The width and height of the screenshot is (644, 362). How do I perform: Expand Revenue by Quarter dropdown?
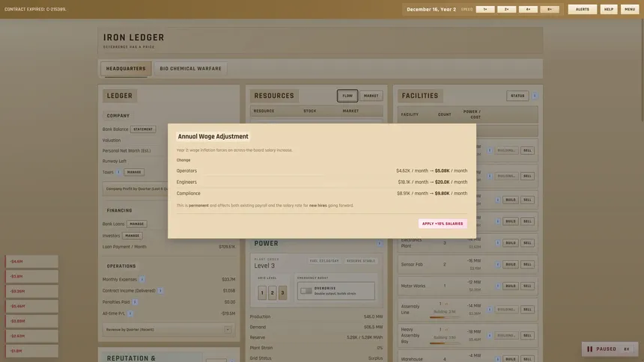click(228, 330)
